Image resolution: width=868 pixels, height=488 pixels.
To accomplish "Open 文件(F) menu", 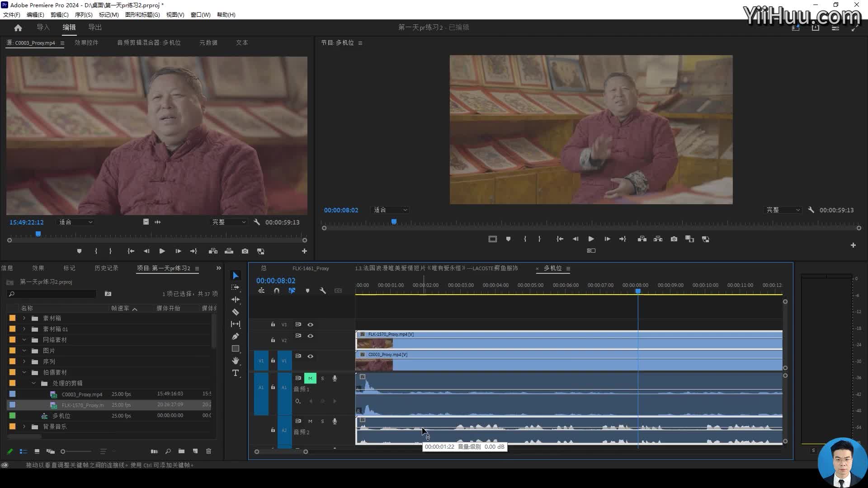I will tap(12, 15).
